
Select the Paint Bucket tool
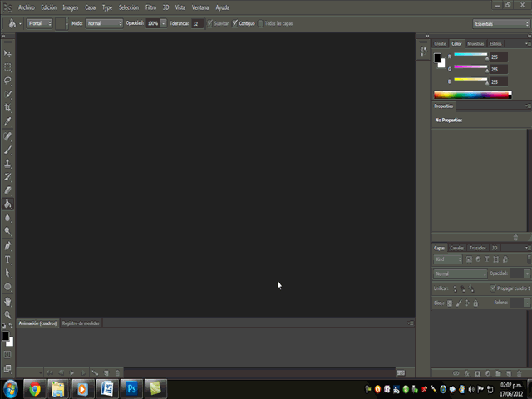[7, 204]
